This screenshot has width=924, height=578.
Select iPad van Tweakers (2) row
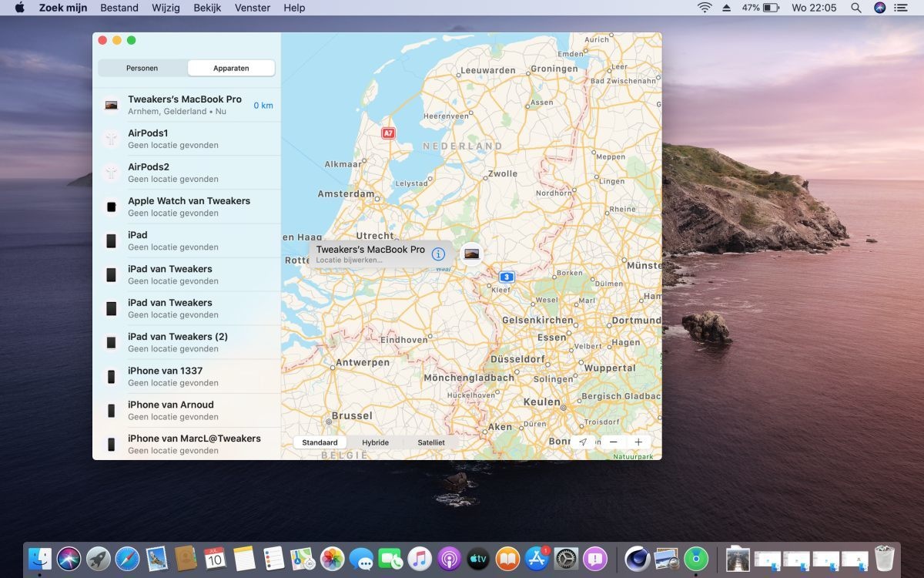click(187, 342)
